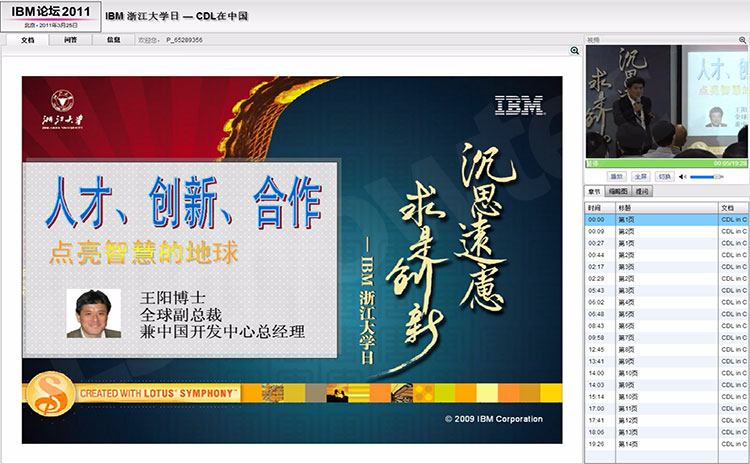Jump to chapter at 00:27
This screenshot has width=750, height=464.
tap(667, 243)
